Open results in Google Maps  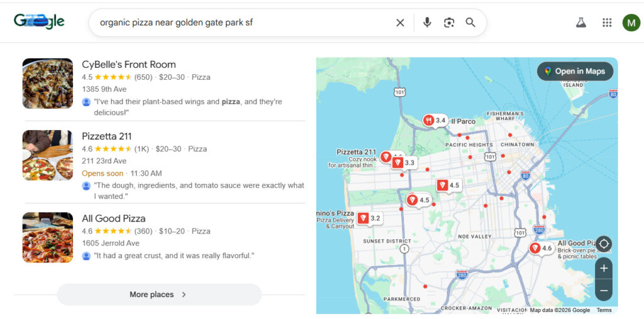click(575, 71)
